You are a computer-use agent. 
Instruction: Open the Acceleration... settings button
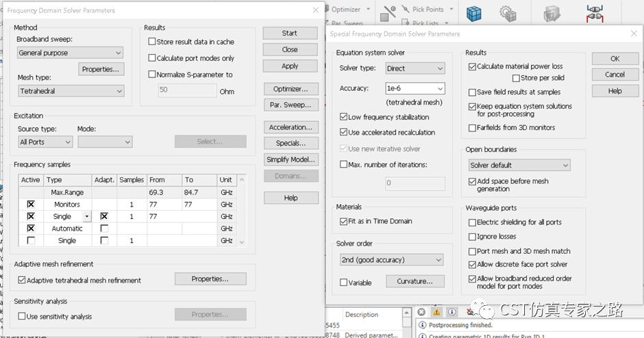[290, 127]
